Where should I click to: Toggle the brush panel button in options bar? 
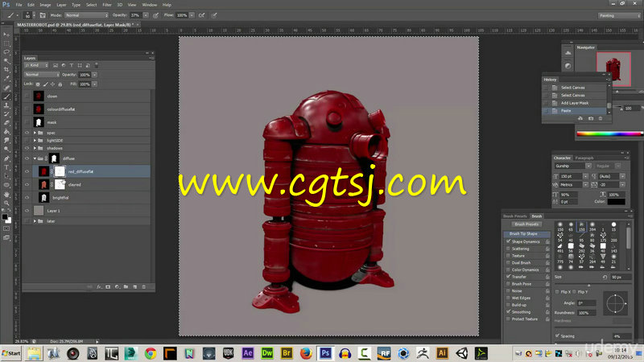point(43,15)
